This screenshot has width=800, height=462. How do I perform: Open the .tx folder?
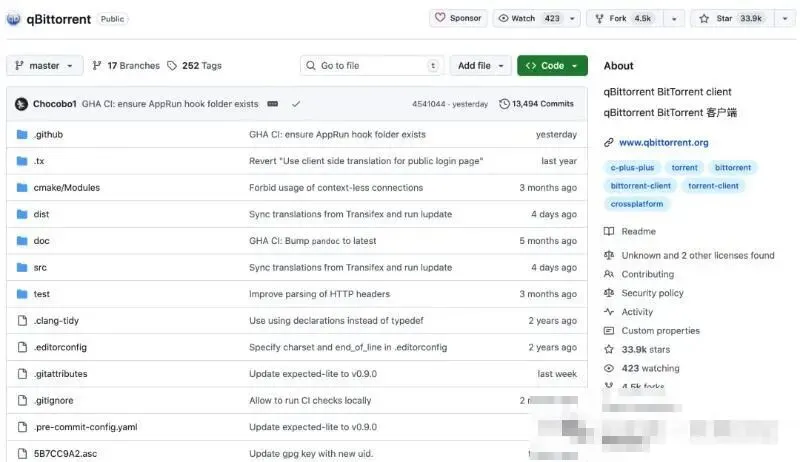pyautogui.click(x=39, y=161)
